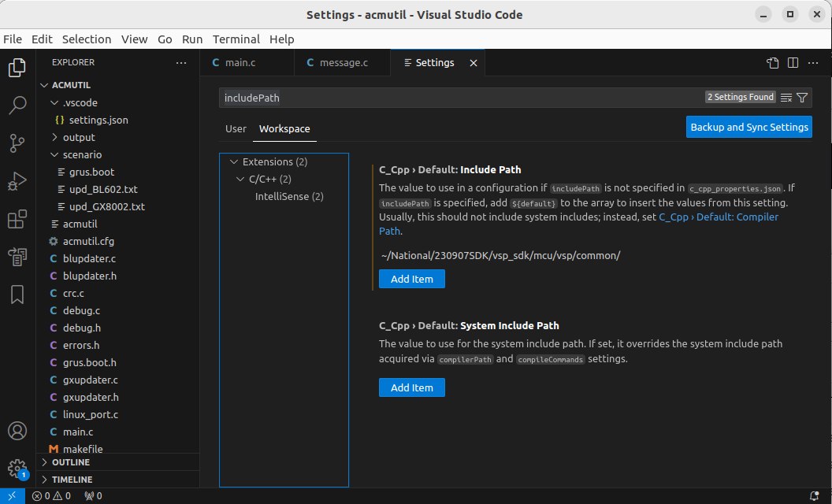The height and width of the screenshot is (504, 832).
Task: Close the Settings tab
Action: [x=474, y=63]
